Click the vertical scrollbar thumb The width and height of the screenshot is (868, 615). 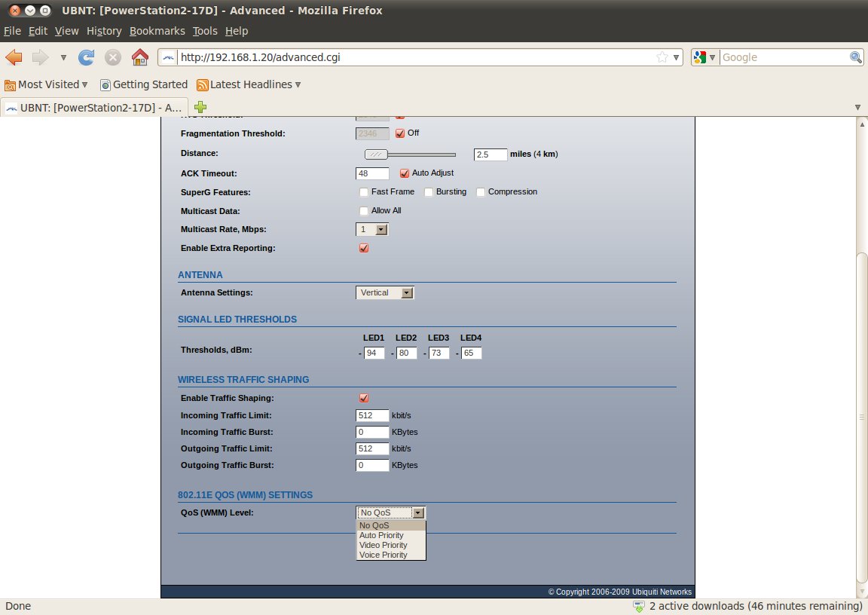pyautogui.click(x=861, y=417)
